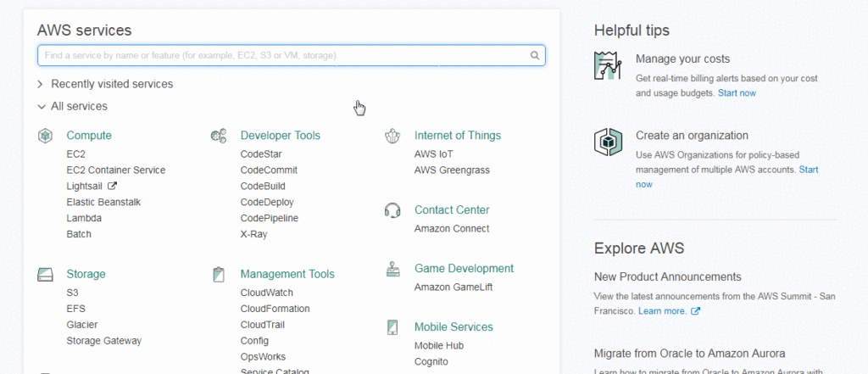Screen dimensions: 868x374
Task: Click the Manage your costs chart icon
Action: 607,65
